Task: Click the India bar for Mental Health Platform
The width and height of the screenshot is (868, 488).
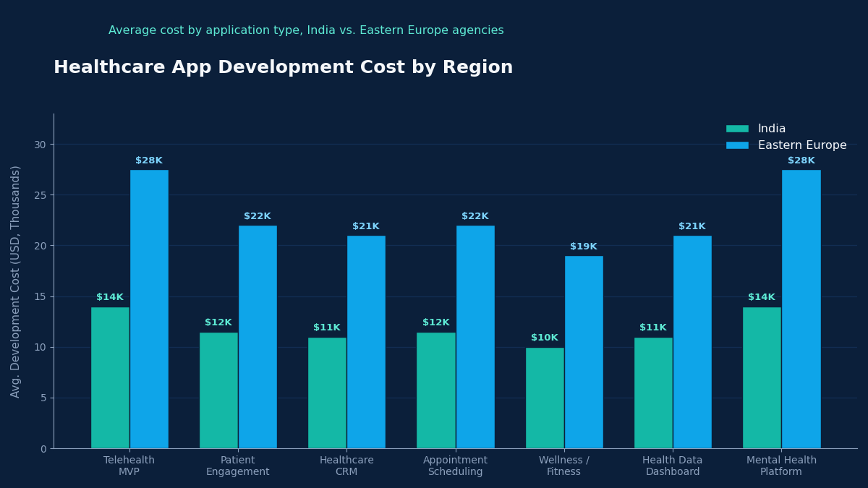Action: tap(762, 378)
